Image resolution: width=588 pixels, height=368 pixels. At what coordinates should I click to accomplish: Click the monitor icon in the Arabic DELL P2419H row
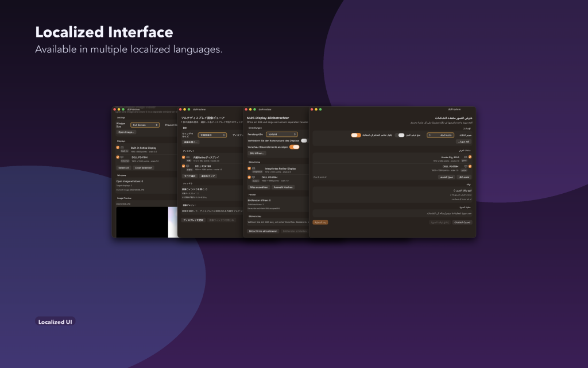coord(465,166)
